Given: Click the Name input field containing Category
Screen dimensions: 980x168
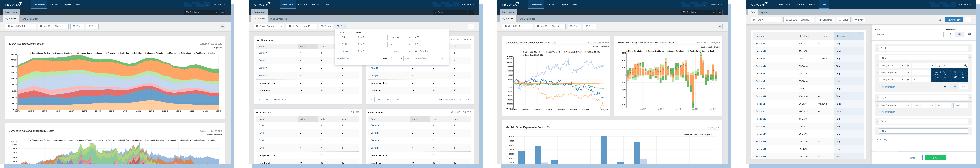Looking at the screenshot, I should (x=909, y=34).
